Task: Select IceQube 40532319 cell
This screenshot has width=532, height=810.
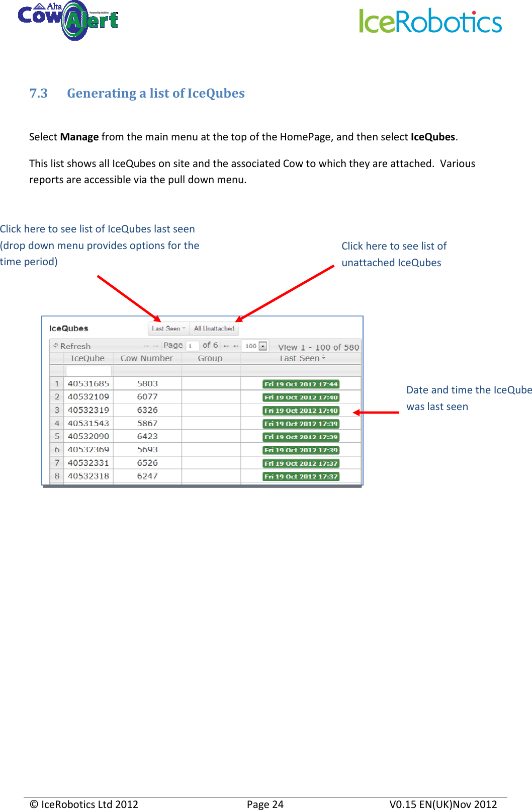Action: point(88,411)
